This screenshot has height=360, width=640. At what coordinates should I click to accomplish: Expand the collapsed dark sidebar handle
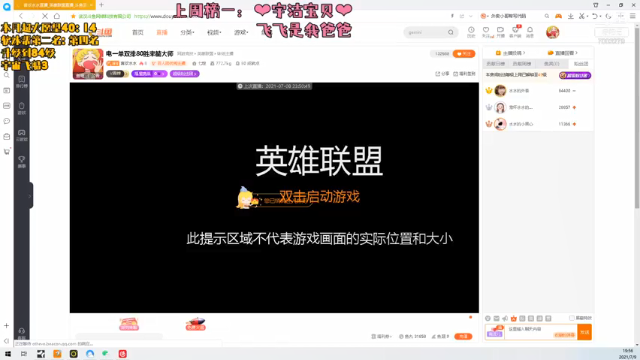pos(31,196)
